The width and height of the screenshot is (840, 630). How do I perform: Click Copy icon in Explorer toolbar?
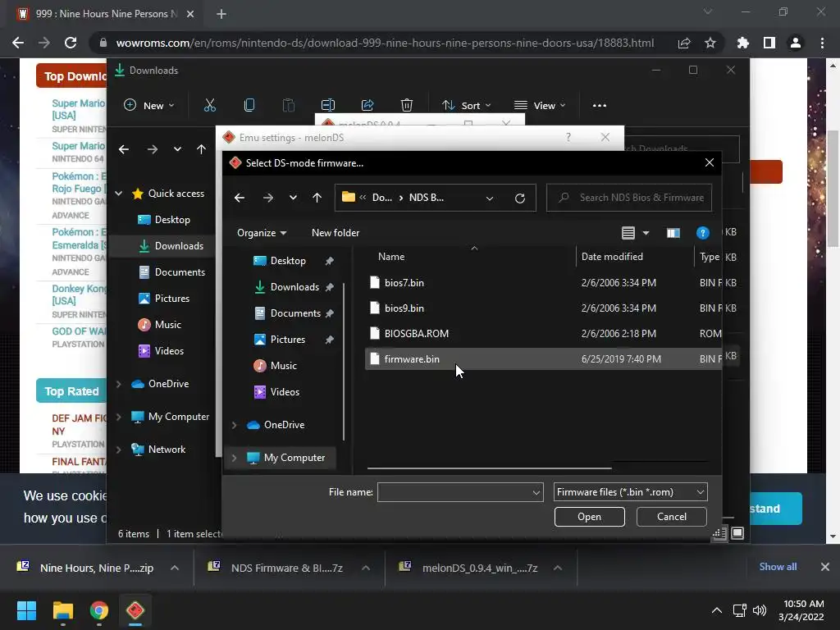point(249,106)
